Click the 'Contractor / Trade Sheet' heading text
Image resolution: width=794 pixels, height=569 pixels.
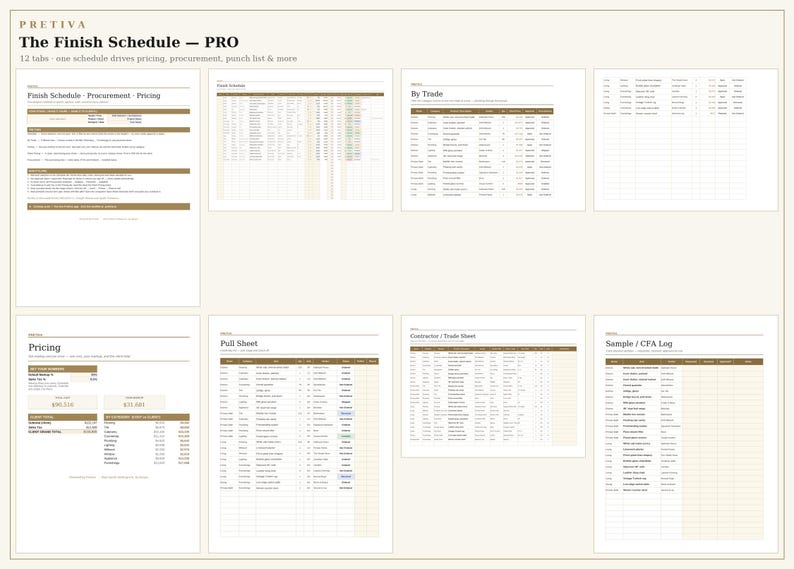443,336
